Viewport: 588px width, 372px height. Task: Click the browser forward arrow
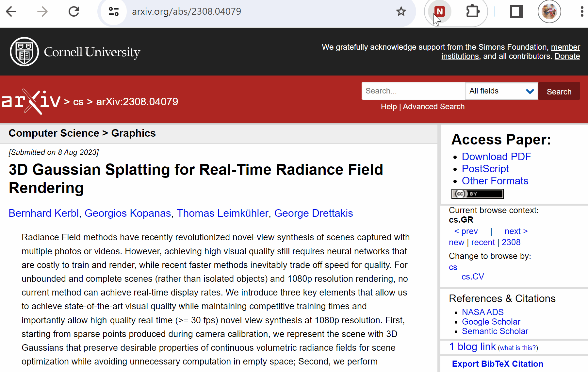[42, 12]
